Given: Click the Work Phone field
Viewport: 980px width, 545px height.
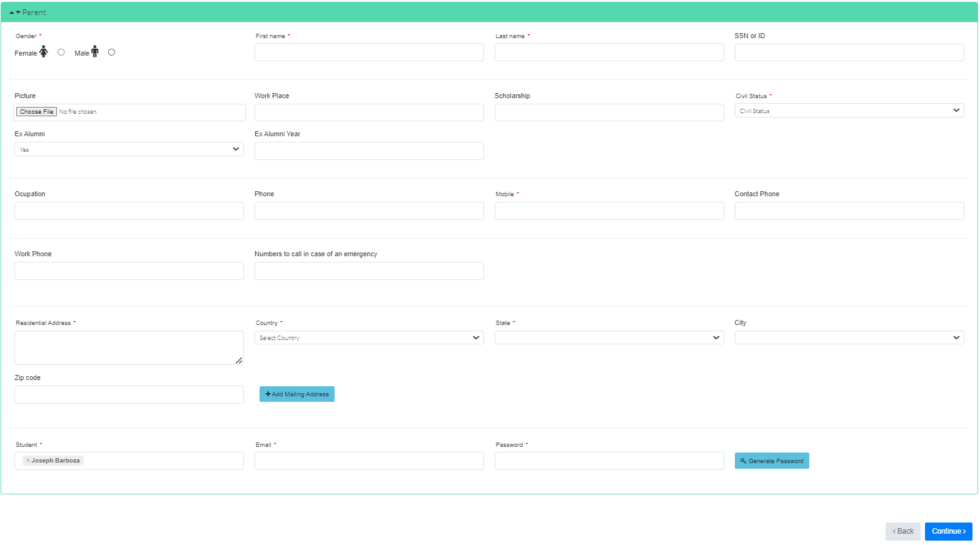Looking at the screenshot, I should click(x=129, y=271).
